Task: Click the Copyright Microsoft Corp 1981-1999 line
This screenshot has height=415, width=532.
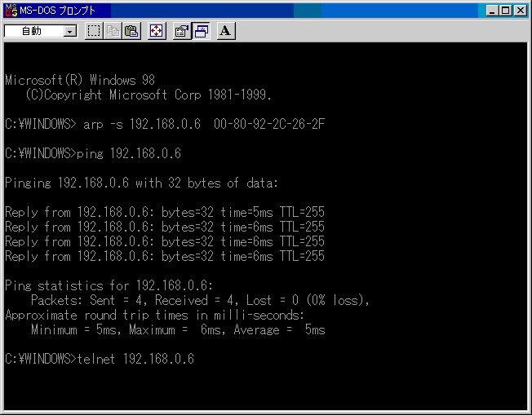Action: (x=149, y=95)
